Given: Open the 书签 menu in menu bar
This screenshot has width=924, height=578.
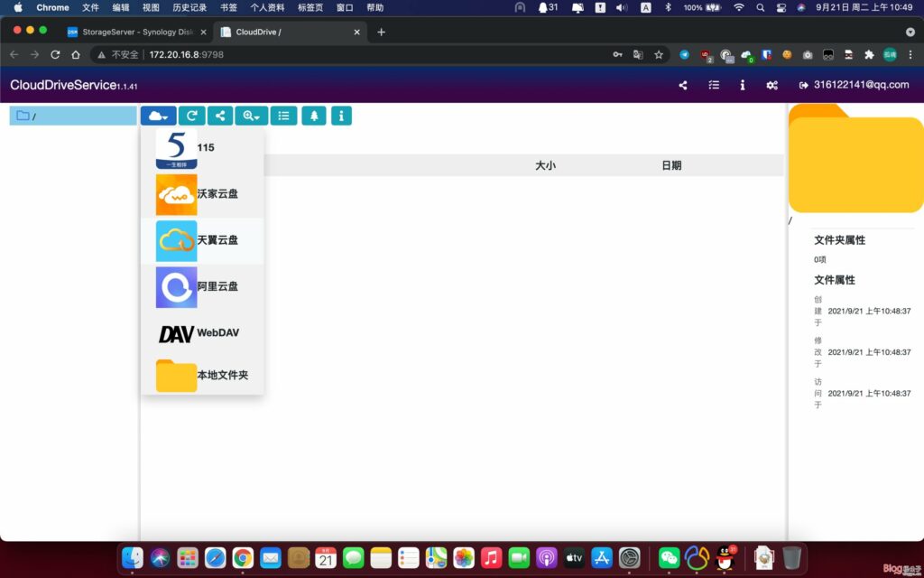Looking at the screenshot, I should click(228, 7).
